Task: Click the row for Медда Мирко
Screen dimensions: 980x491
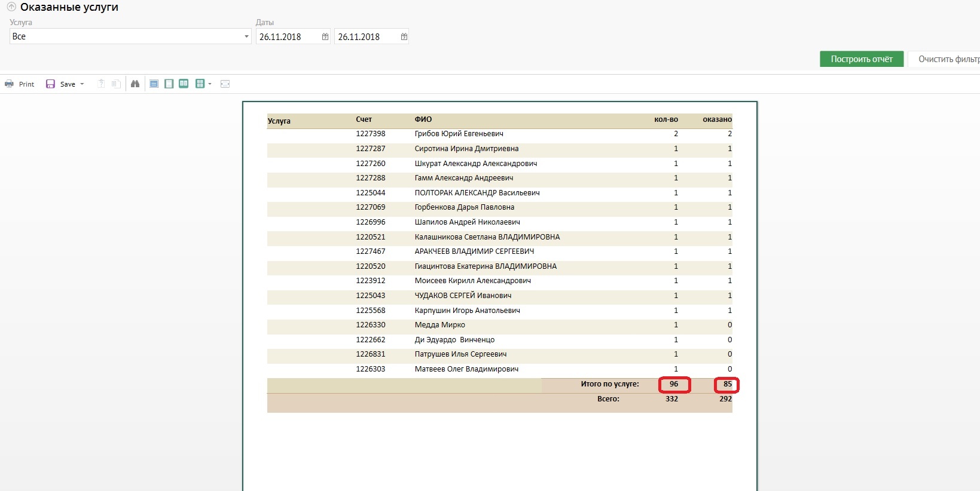Action: (x=439, y=325)
